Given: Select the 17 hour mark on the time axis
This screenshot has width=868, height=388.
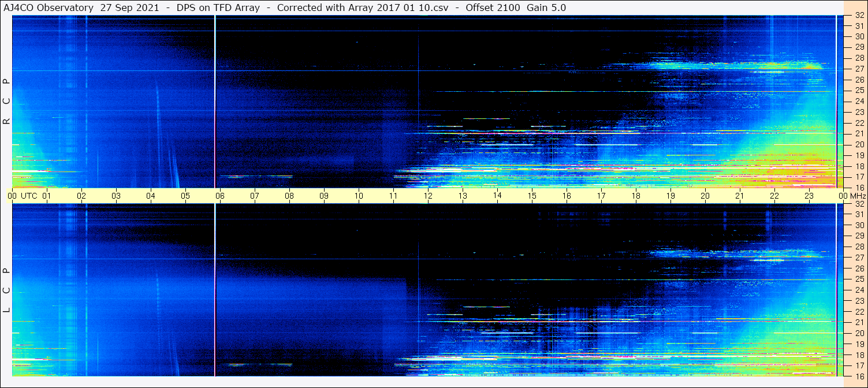Looking at the screenshot, I should 601,196.
